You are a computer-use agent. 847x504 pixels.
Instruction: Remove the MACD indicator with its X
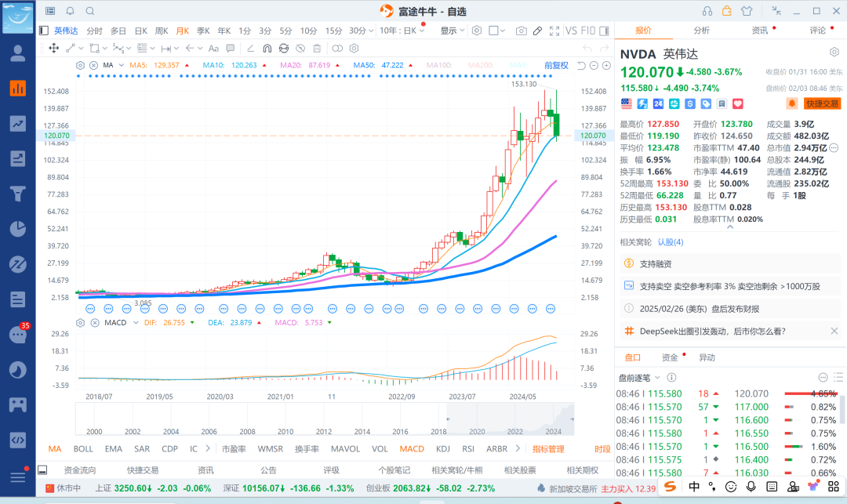95,323
